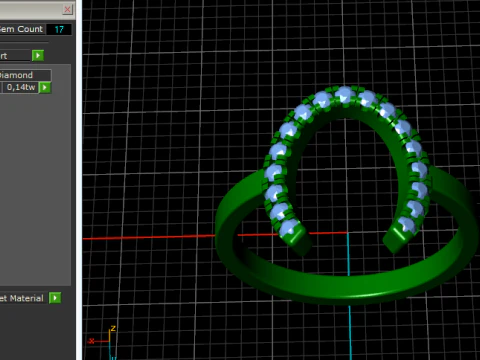Click the Set Material label

(22, 298)
